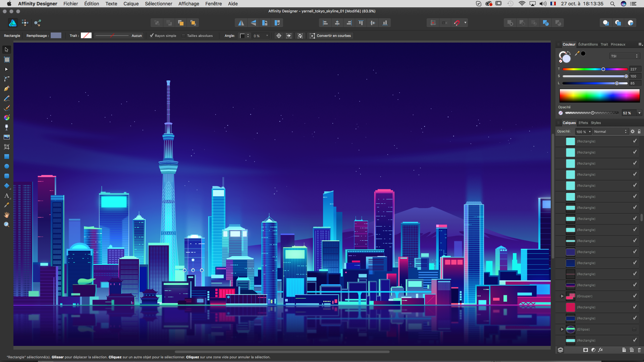The image size is (644, 362).
Task: Show the hidden Ellipse layer
Action: tap(634, 329)
